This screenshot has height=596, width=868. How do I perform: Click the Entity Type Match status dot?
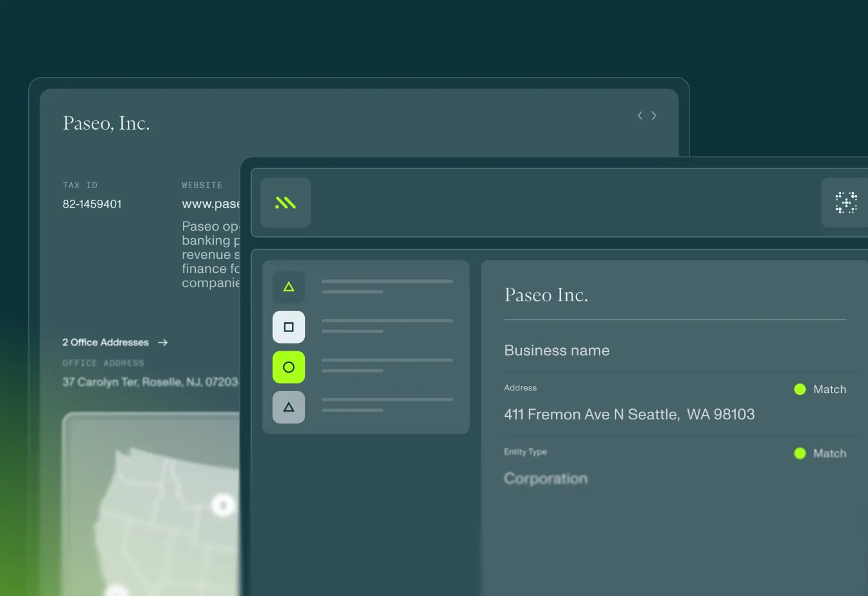[x=800, y=453]
